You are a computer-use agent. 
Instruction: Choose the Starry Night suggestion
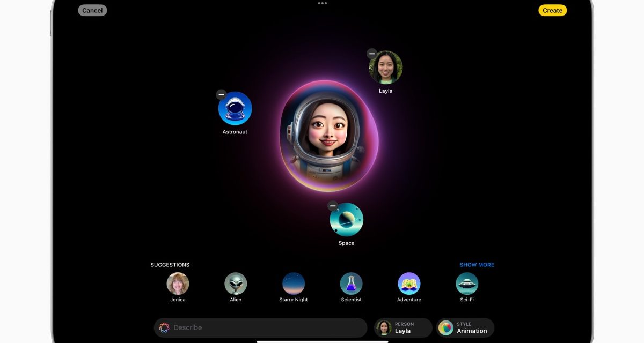click(294, 284)
